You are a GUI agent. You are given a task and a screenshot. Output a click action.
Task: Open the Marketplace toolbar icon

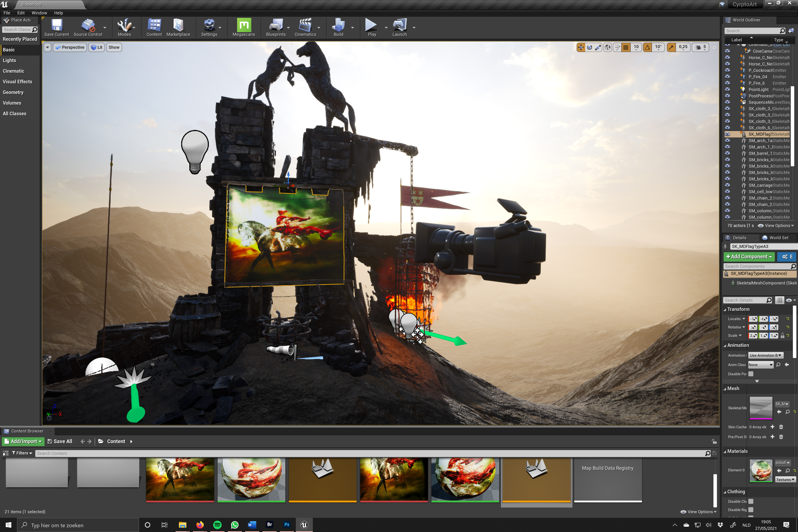(x=178, y=27)
